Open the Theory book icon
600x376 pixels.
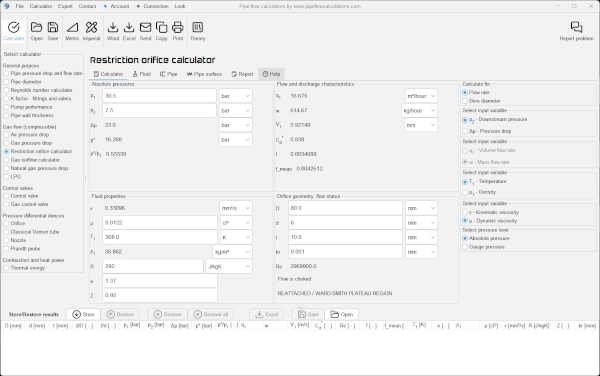tap(197, 27)
